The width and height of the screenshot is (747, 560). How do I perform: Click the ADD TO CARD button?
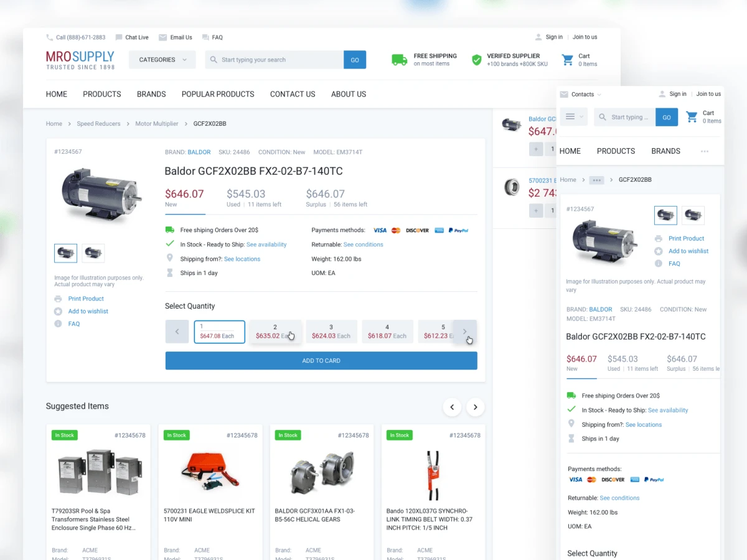coord(321,361)
